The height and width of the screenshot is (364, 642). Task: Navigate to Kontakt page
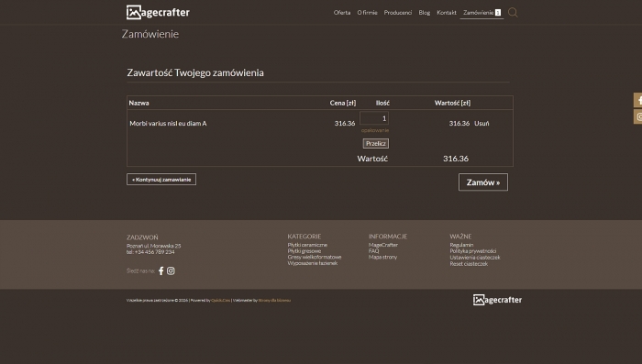point(447,13)
